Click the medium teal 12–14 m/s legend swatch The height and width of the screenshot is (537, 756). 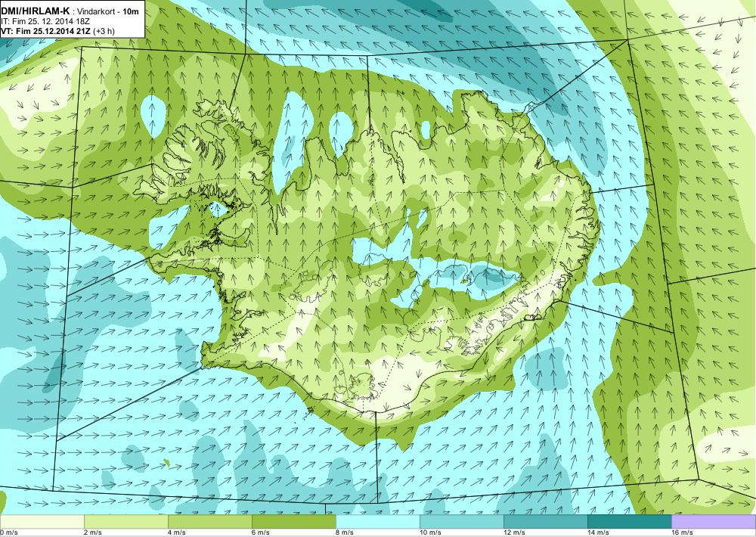point(545,522)
